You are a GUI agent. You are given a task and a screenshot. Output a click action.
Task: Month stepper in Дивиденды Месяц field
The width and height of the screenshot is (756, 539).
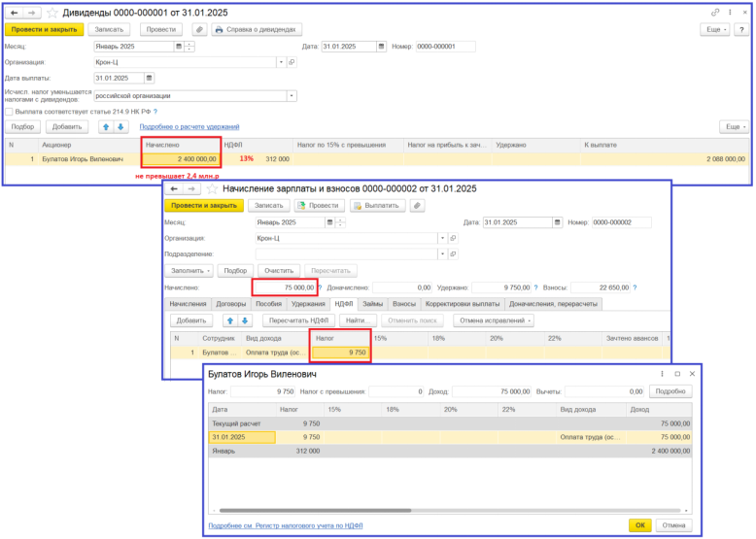pyautogui.click(x=189, y=47)
